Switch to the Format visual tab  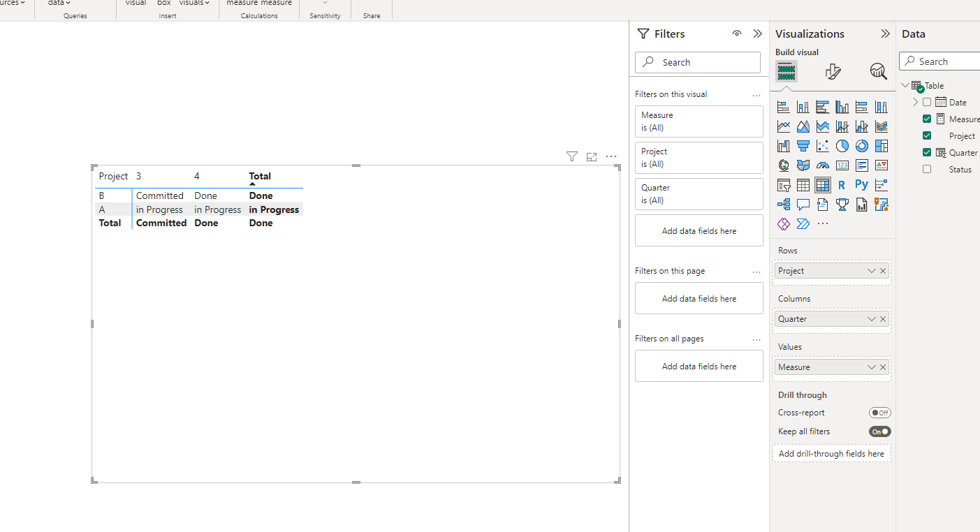[x=833, y=71]
